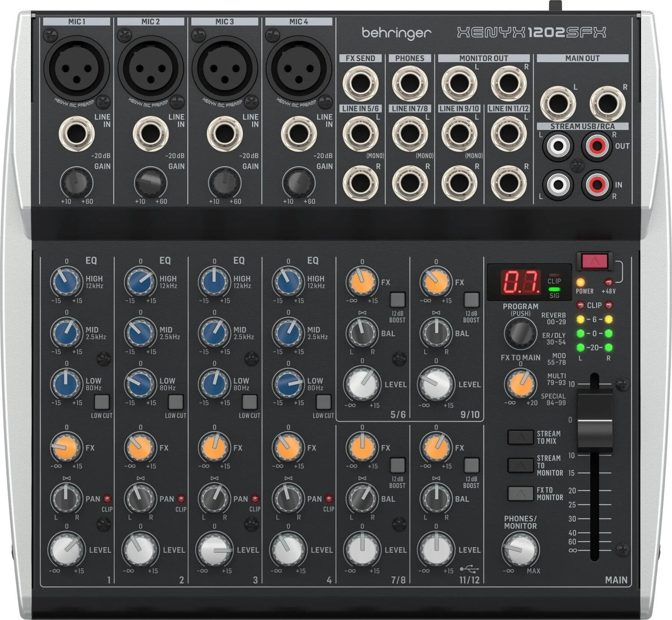Click the SPECIAL 94-99 program label
672x620 pixels.
pyautogui.click(x=553, y=399)
